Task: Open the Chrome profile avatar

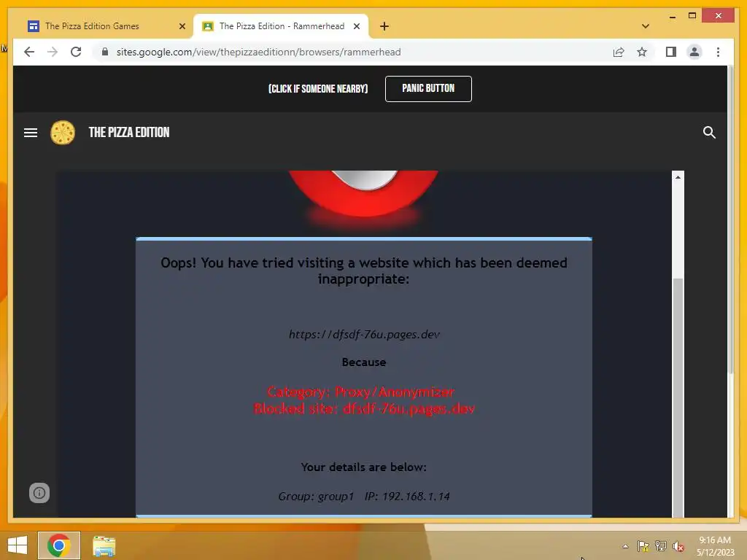Action: click(x=694, y=52)
